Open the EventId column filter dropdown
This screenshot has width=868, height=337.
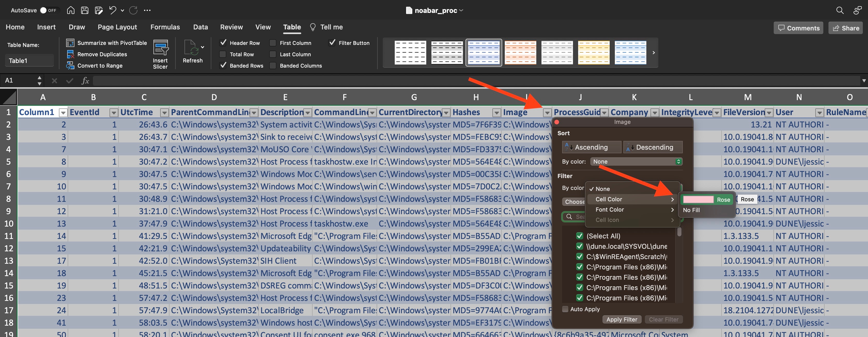coord(114,113)
